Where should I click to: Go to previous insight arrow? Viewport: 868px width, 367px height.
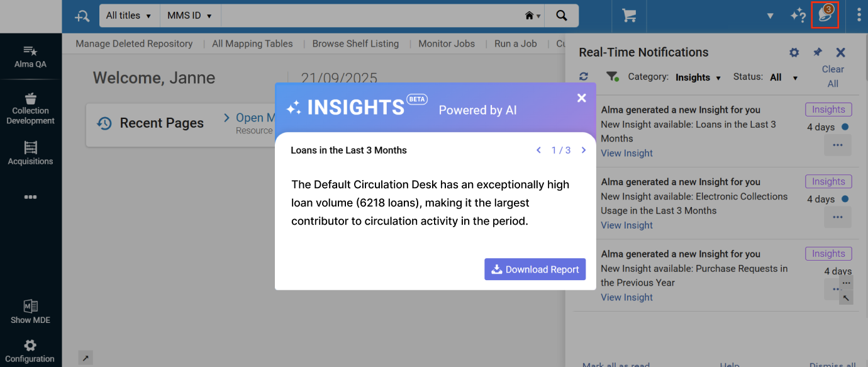pos(538,150)
